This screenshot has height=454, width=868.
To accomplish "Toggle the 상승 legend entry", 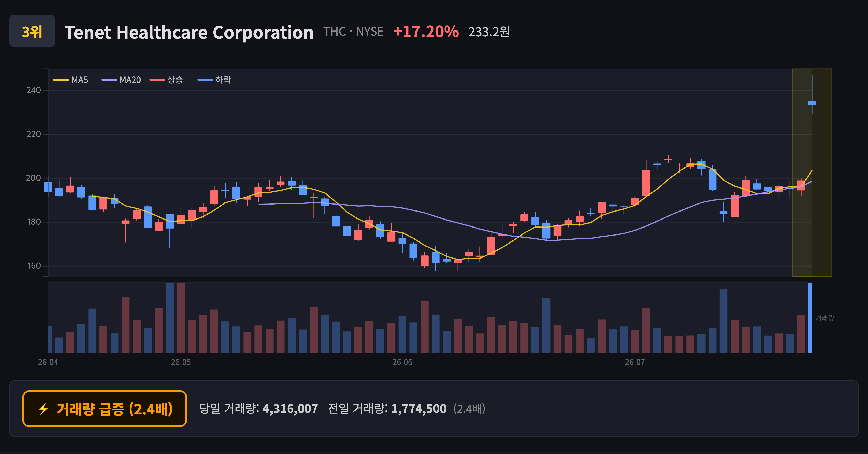I will [x=166, y=80].
